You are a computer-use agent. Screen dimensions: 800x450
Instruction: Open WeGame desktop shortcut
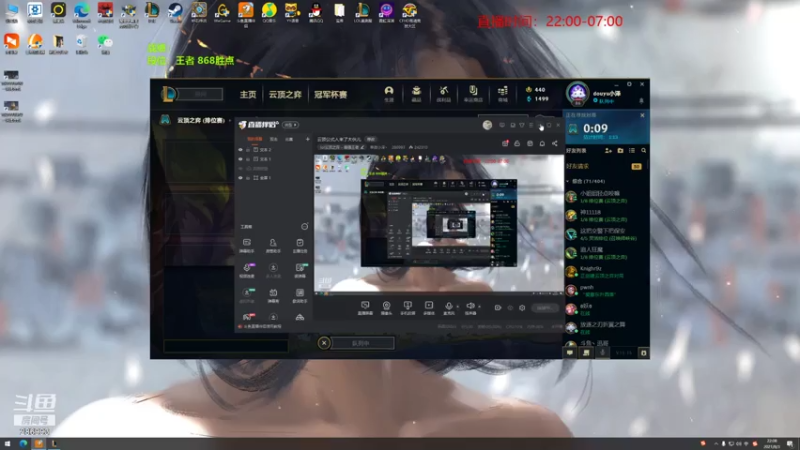[x=222, y=12]
